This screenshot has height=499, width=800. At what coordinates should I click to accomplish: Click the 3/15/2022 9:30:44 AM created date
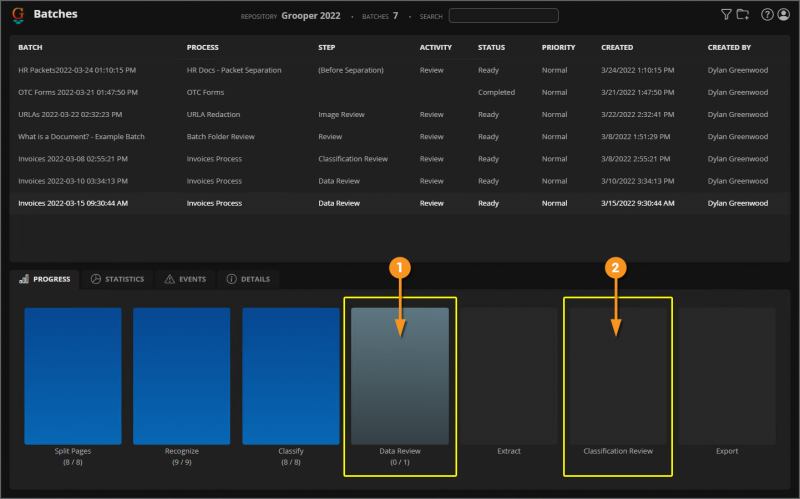click(x=637, y=203)
